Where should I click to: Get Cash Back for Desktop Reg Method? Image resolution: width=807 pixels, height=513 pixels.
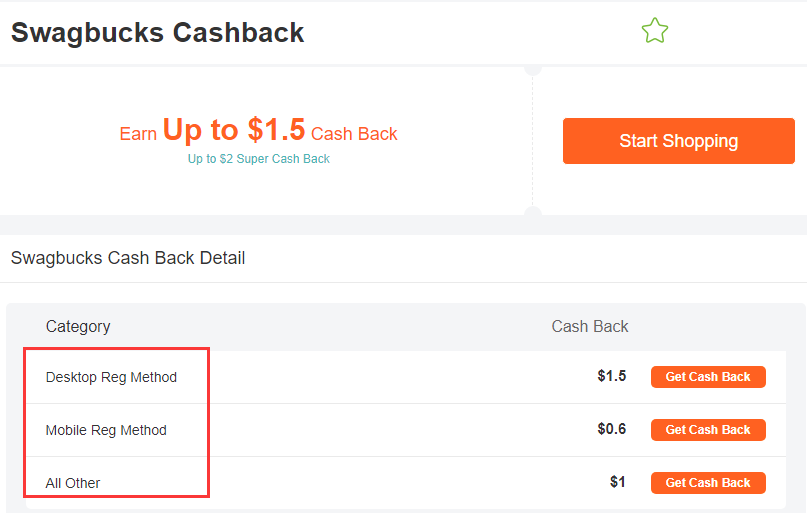tap(708, 377)
